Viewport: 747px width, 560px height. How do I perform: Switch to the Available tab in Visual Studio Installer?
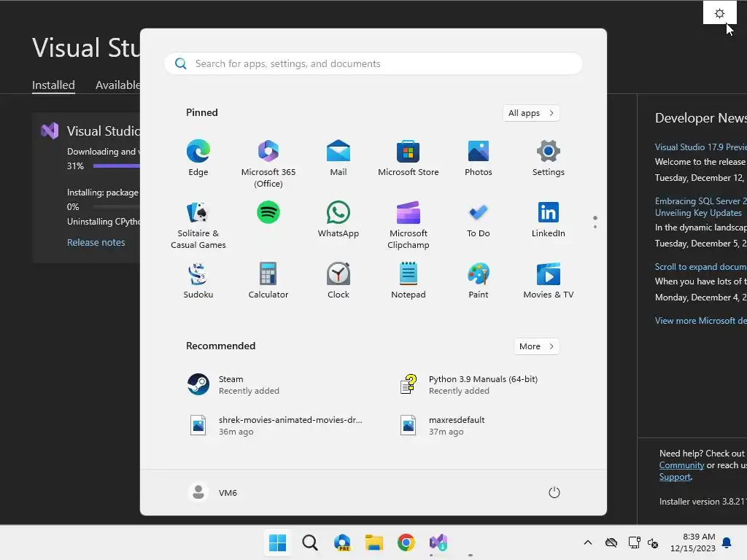click(x=117, y=85)
